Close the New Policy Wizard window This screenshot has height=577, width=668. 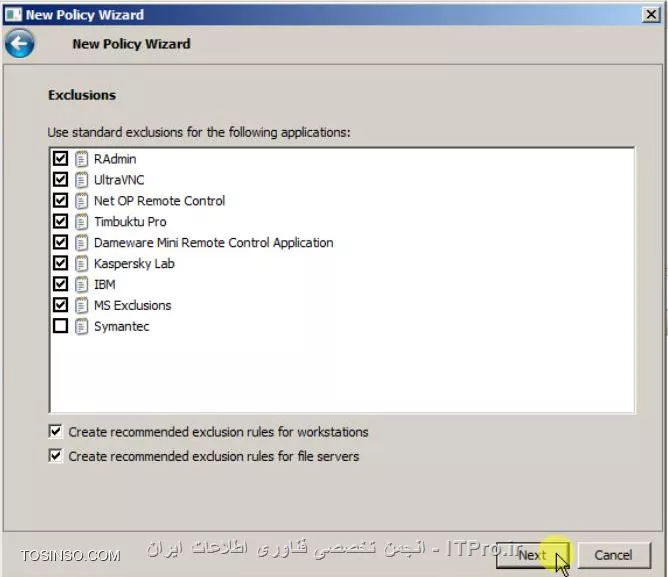(x=651, y=14)
